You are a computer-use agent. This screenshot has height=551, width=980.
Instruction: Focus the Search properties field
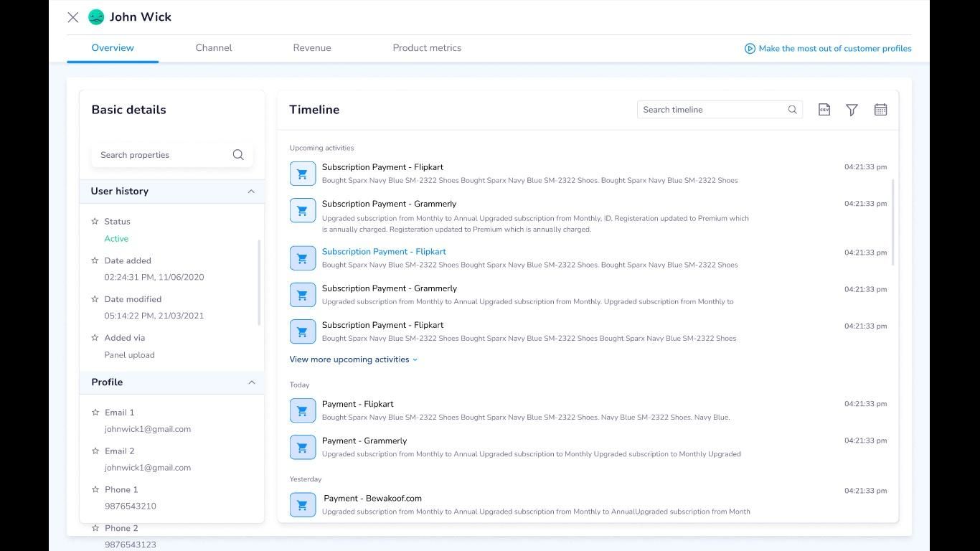tap(172, 155)
